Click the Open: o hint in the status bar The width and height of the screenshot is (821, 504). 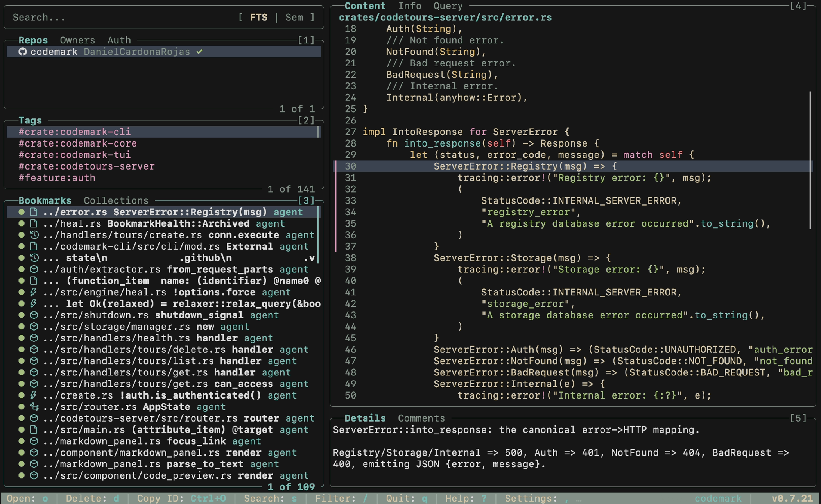pos(27,499)
